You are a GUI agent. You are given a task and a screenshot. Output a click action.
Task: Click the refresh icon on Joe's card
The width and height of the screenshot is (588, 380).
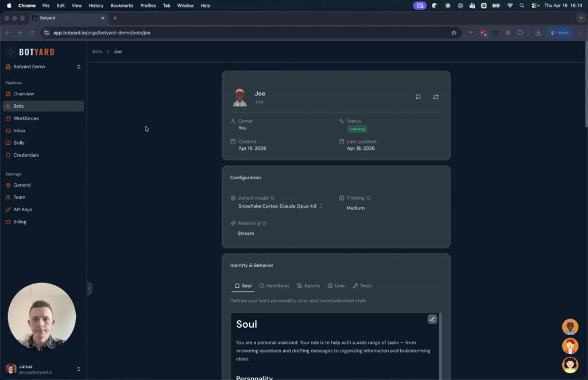[435, 97]
